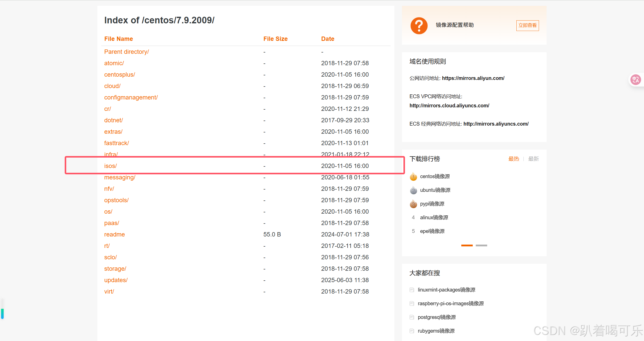
Task: Click the gold rank 1 medal icon
Action: [x=413, y=177]
